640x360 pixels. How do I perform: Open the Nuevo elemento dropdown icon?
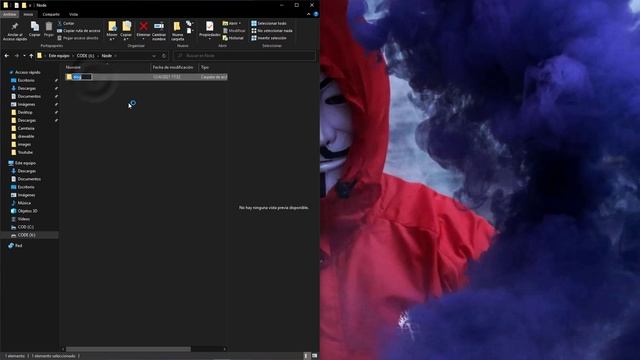189,24
